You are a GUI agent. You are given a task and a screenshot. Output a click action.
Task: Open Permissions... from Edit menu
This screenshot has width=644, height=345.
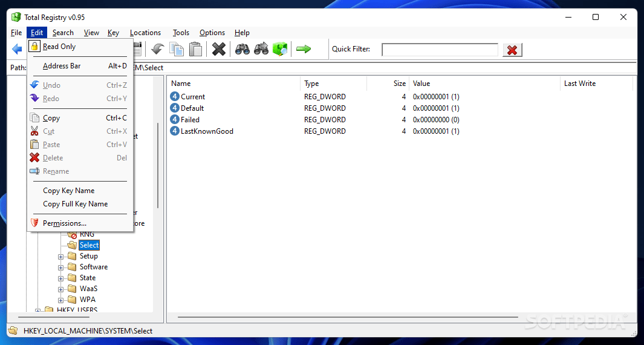80,223
